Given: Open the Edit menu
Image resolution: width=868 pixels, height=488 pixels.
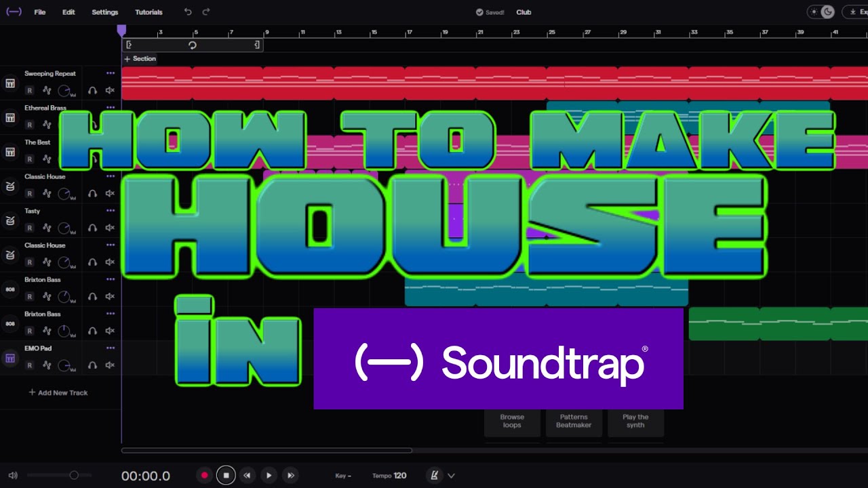Looking at the screenshot, I should (x=68, y=12).
